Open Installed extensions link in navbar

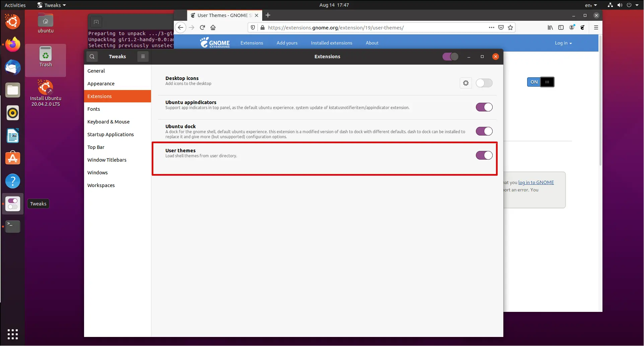(x=332, y=43)
